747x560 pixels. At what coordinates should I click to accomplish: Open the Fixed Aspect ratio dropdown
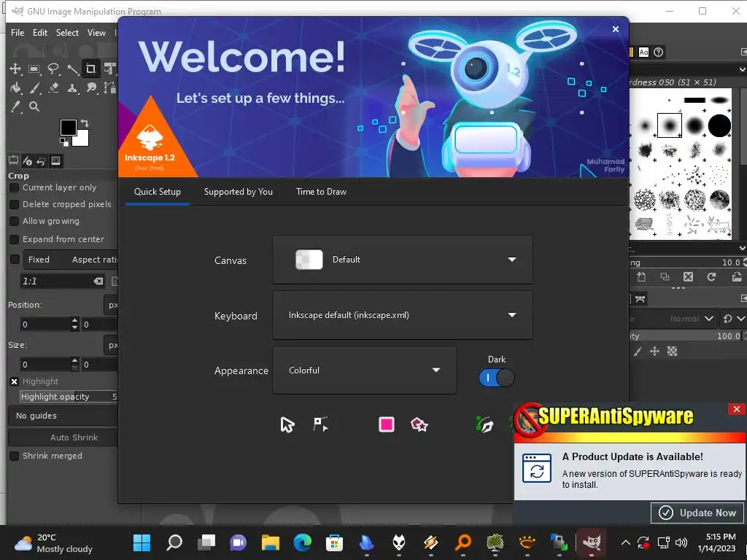(71, 260)
